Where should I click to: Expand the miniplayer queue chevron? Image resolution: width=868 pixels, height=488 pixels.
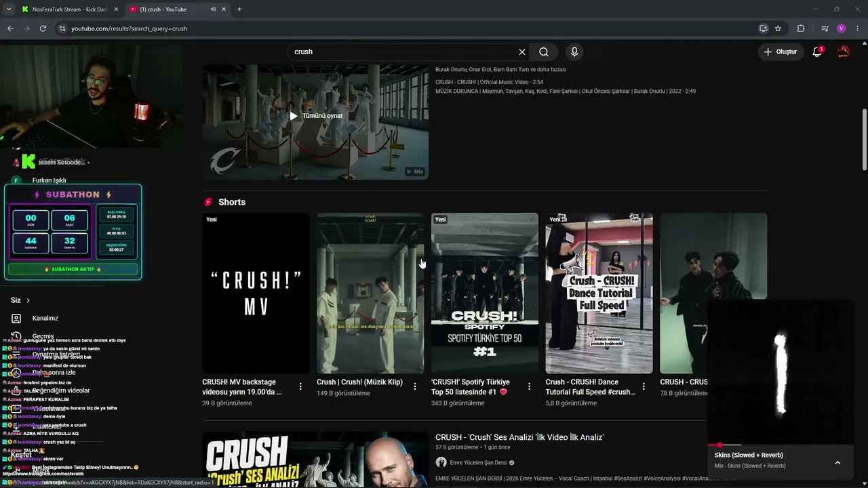pos(837,462)
